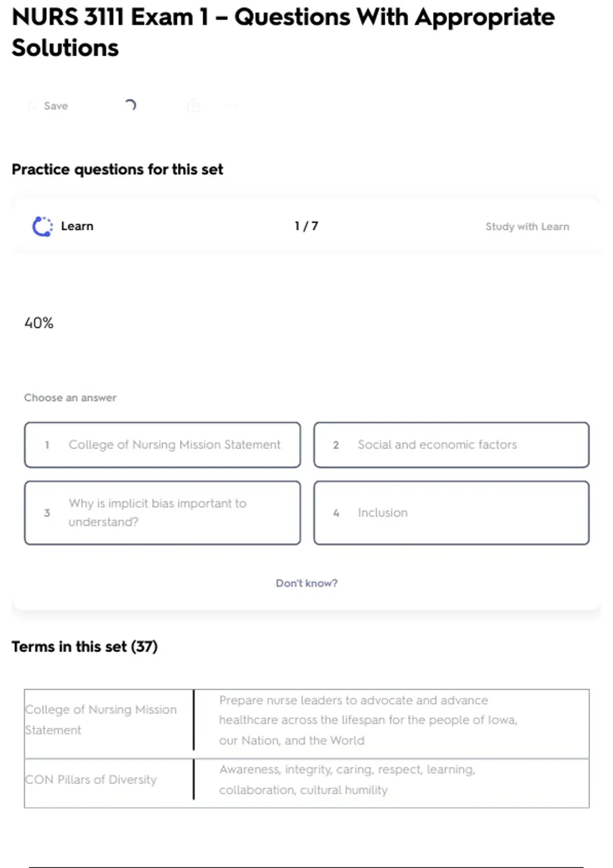Click the Terms in this set (37) heading
This screenshot has height=868, width=613.
tap(85, 647)
